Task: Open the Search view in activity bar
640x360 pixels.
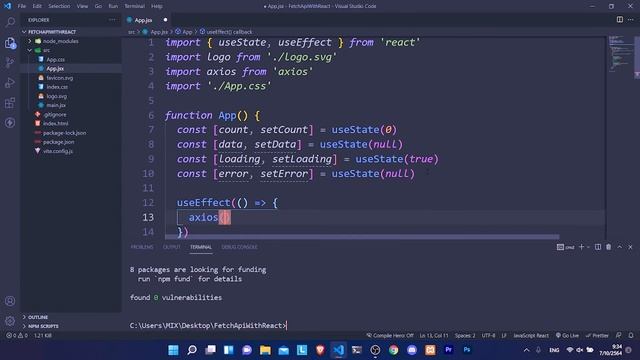Action: (10, 22)
